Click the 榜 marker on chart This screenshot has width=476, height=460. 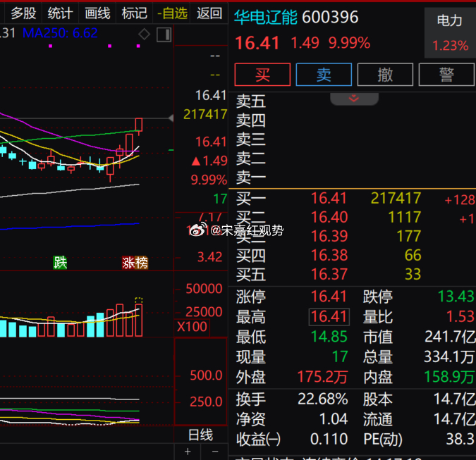[x=142, y=263]
